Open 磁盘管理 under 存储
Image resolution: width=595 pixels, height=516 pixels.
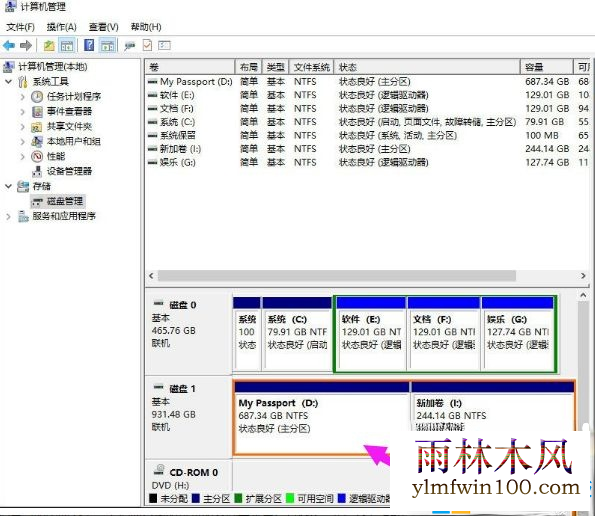[x=65, y=201]
